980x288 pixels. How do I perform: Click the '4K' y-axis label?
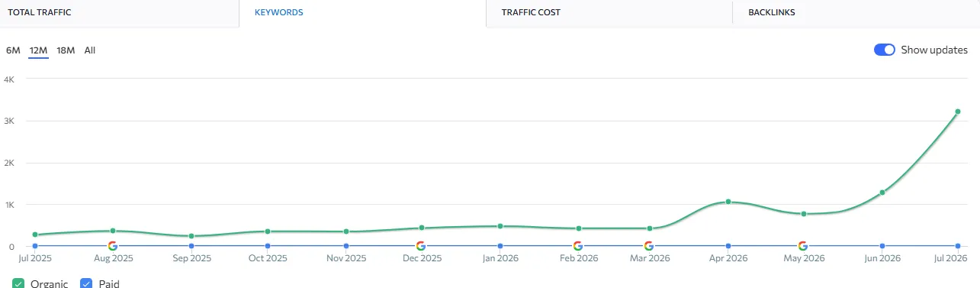pos(10,79)
